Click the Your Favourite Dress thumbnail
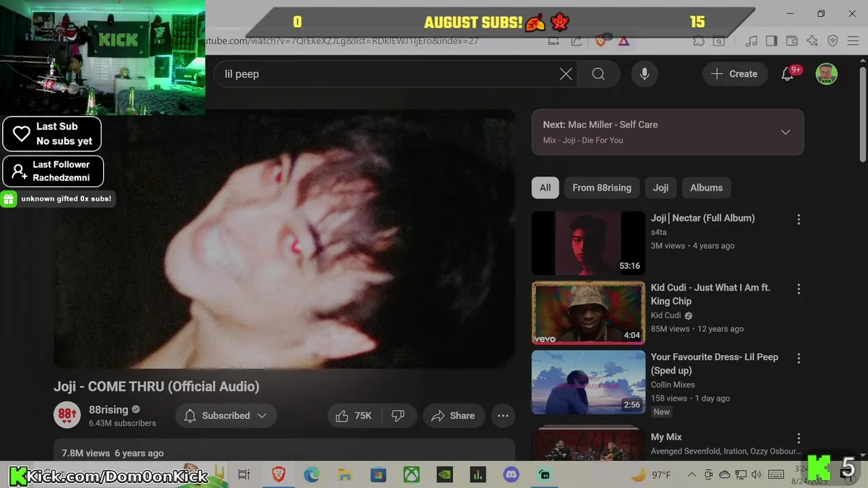868x488 pixels. coord(588,382)
